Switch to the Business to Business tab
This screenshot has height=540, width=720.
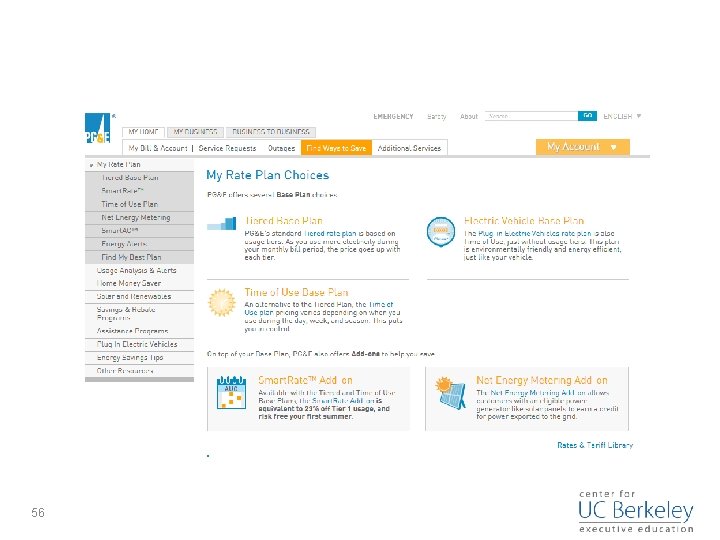point(271,132)
